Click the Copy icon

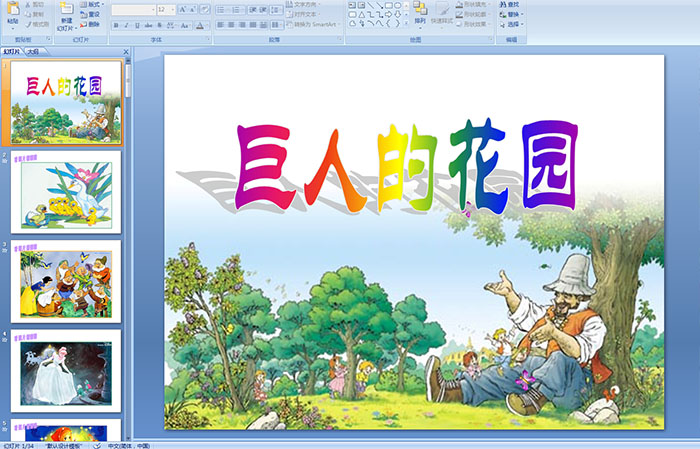pos(28,14)
